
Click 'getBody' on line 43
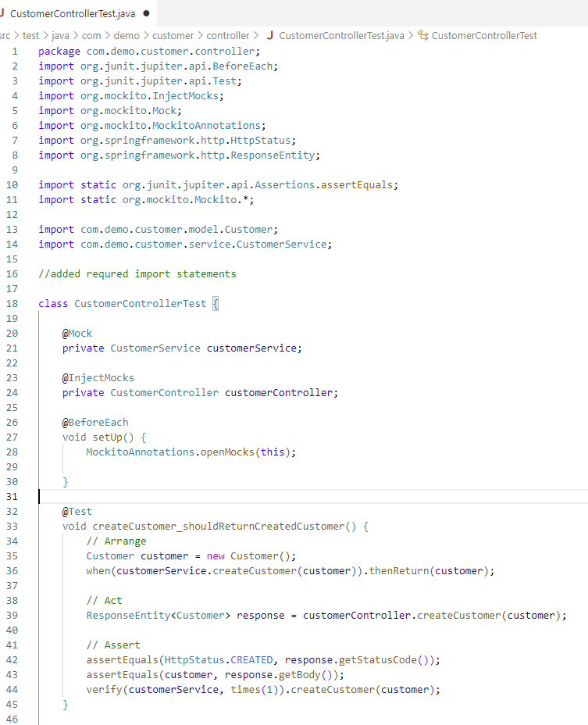[x=300, y=674]
